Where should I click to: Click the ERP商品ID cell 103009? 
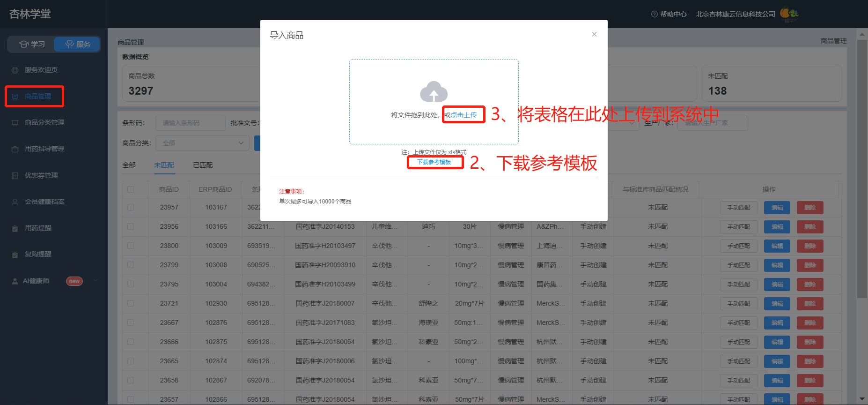[216, 246]
